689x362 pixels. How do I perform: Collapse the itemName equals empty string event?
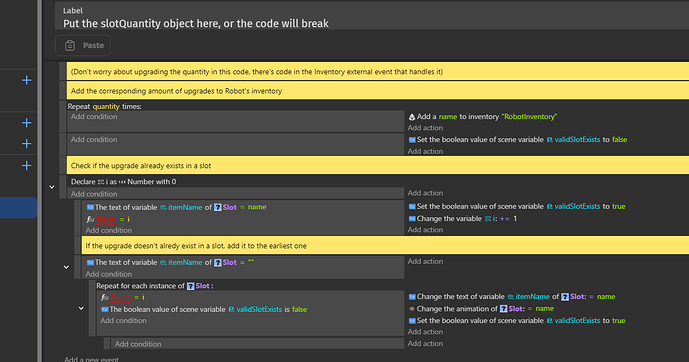click(x=66, y=267)
